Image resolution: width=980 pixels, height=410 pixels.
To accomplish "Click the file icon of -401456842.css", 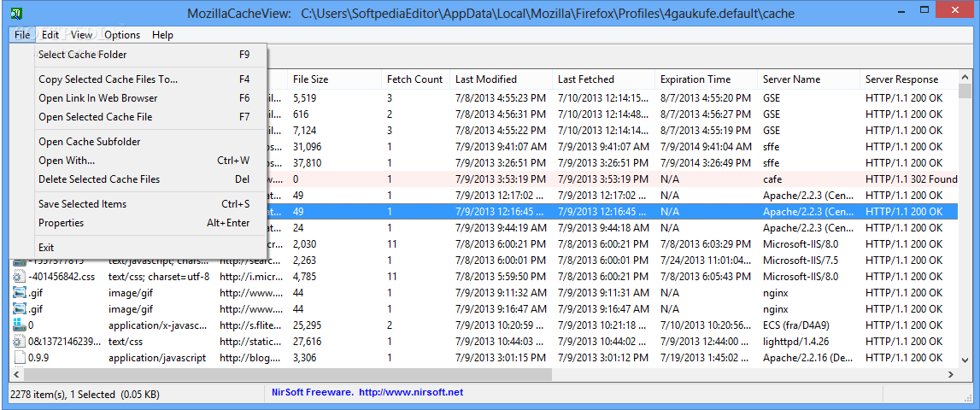I will (19, 276).
